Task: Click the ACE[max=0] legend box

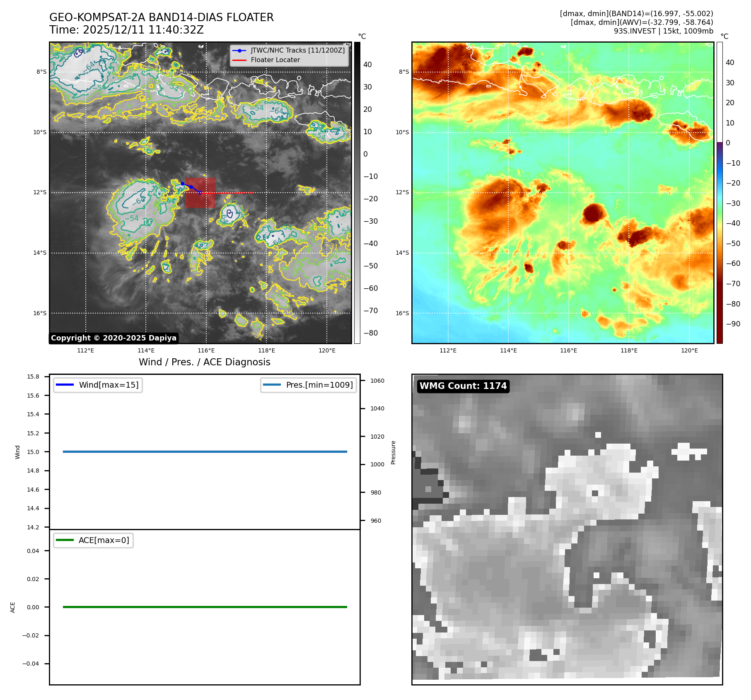Action: (94, 540)
